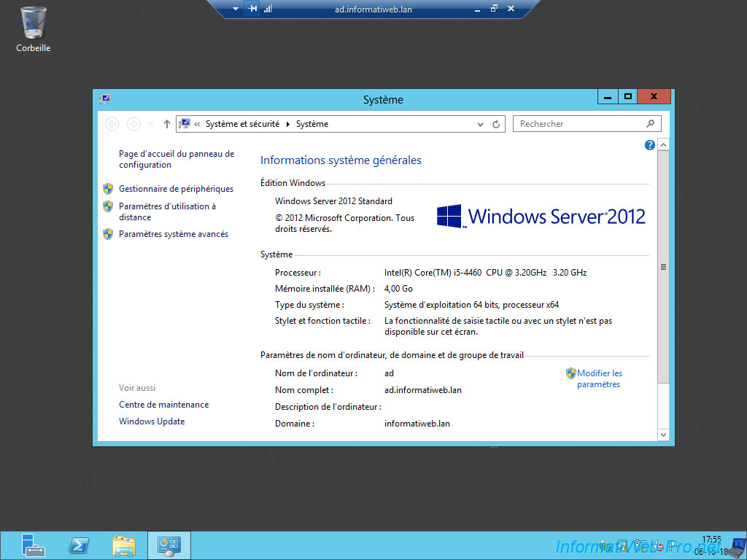The width and height of the screenshot is (747, 560).
Task: Minimize the ad.informatiweb.lan remote session
Action: pyautogui.click(x=477, y=9)
